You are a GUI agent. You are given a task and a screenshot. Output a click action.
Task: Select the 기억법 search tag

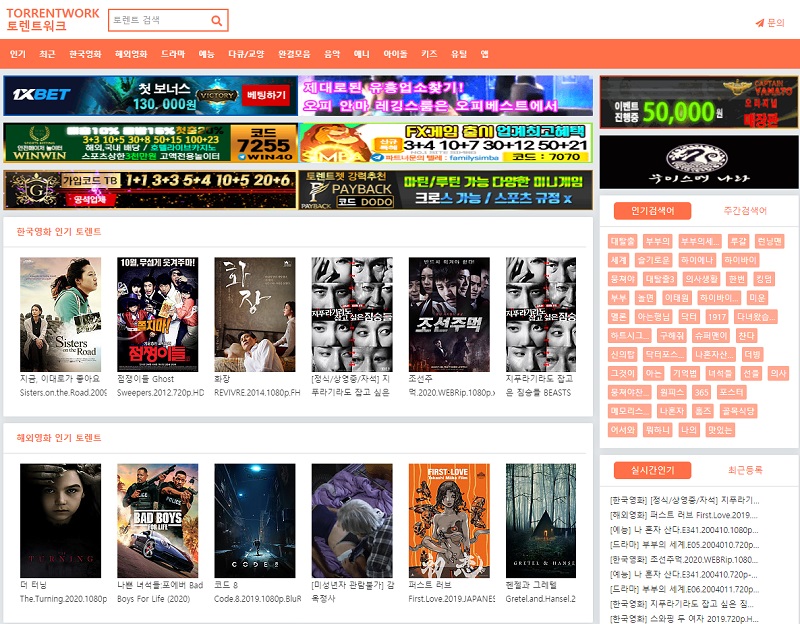[x=685, y=373]
